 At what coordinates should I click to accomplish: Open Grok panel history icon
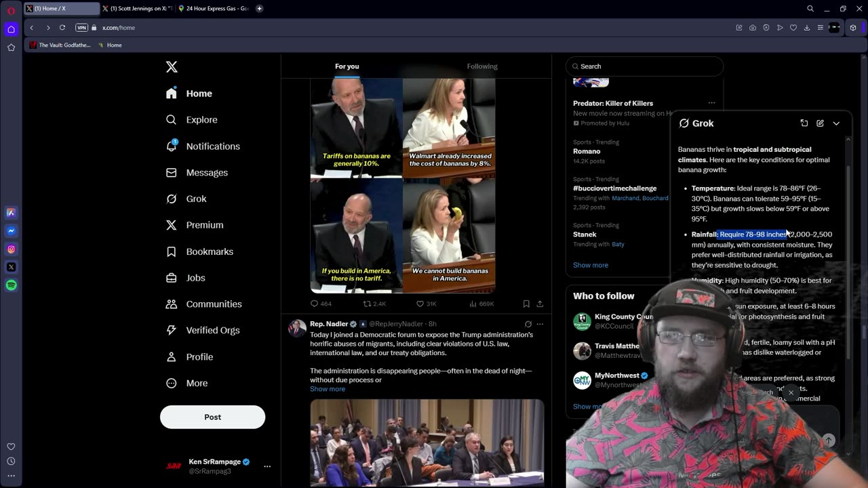(804, 123)
